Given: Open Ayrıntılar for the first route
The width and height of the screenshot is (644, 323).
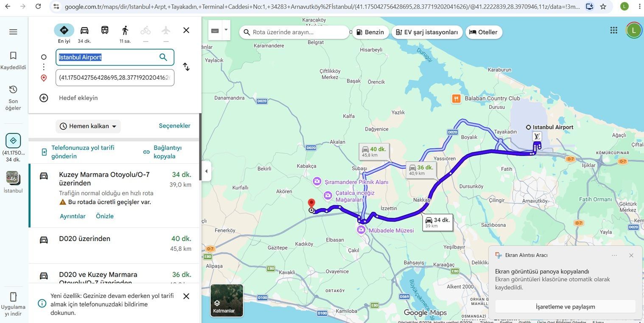Looking at the screenshot, I should pos(73,216).
